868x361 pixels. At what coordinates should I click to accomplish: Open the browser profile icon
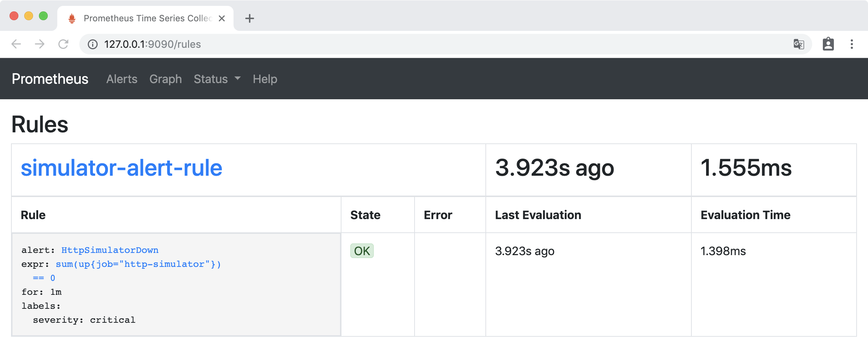click(x=828, y=44)
